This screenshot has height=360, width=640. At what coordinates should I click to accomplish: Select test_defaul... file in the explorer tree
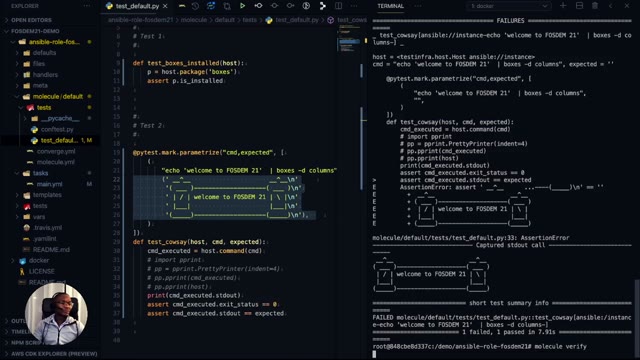(x=59, y=140)
